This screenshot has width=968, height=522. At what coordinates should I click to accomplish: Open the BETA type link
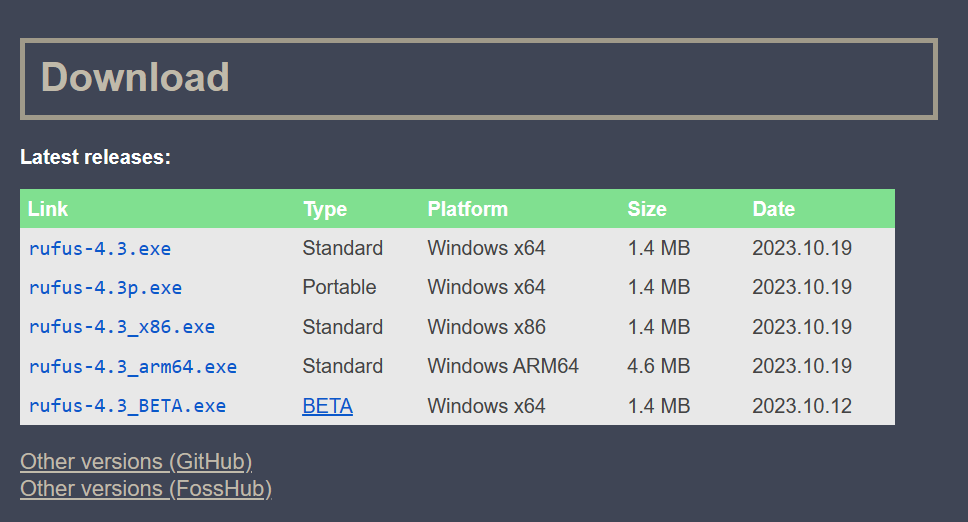(327, 406)
